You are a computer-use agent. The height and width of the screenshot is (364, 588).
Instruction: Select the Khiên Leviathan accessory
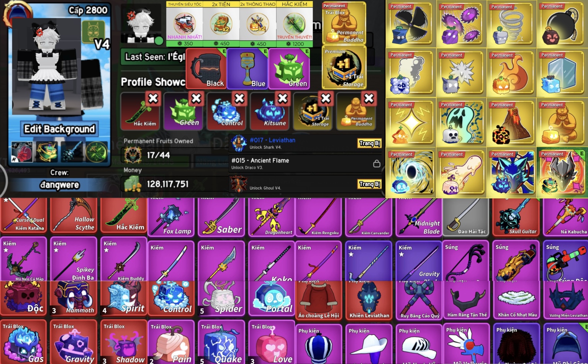click(x=369, y=300)
